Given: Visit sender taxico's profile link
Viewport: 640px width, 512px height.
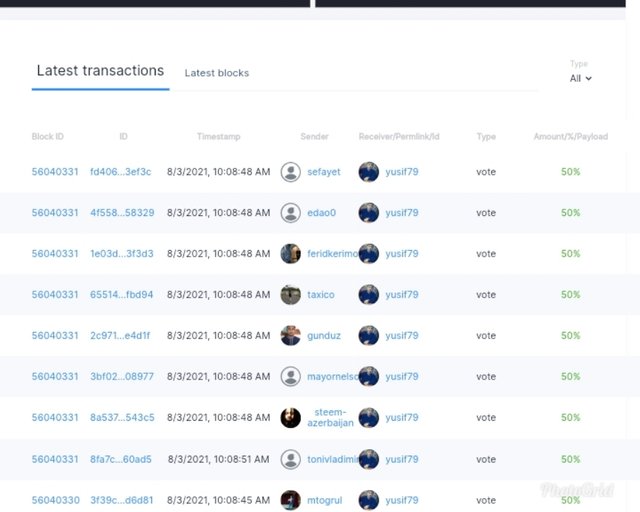Looking at the screenshot, I should tap(321, 294).
